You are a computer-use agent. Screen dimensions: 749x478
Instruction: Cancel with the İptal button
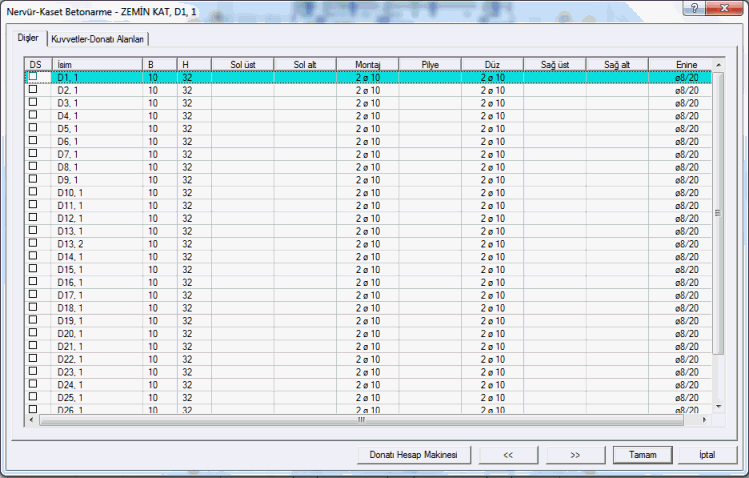click(x=707, y=455)
